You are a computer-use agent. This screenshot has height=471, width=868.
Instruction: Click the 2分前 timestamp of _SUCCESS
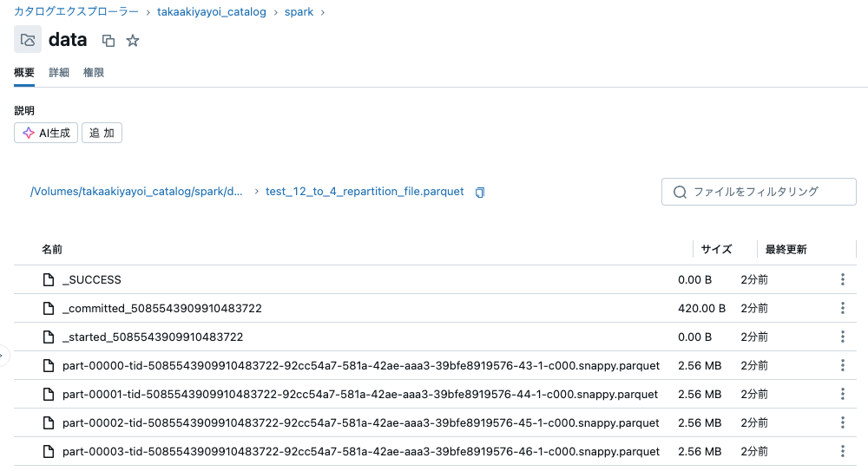pos(754,280)
